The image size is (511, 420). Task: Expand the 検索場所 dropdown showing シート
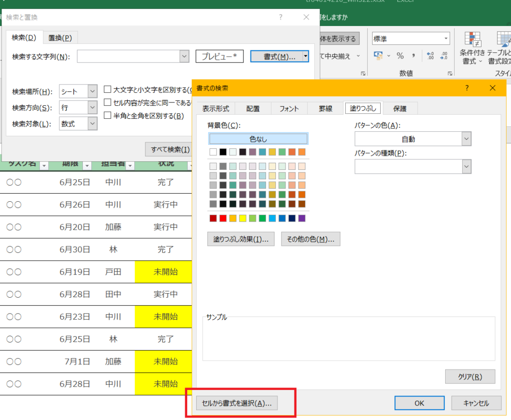[92, 91]
